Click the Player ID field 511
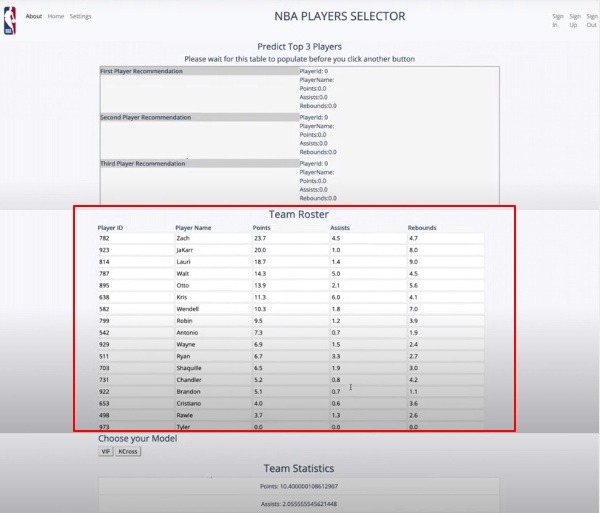This screenshot has height=513, width=600. pos(136,357)
